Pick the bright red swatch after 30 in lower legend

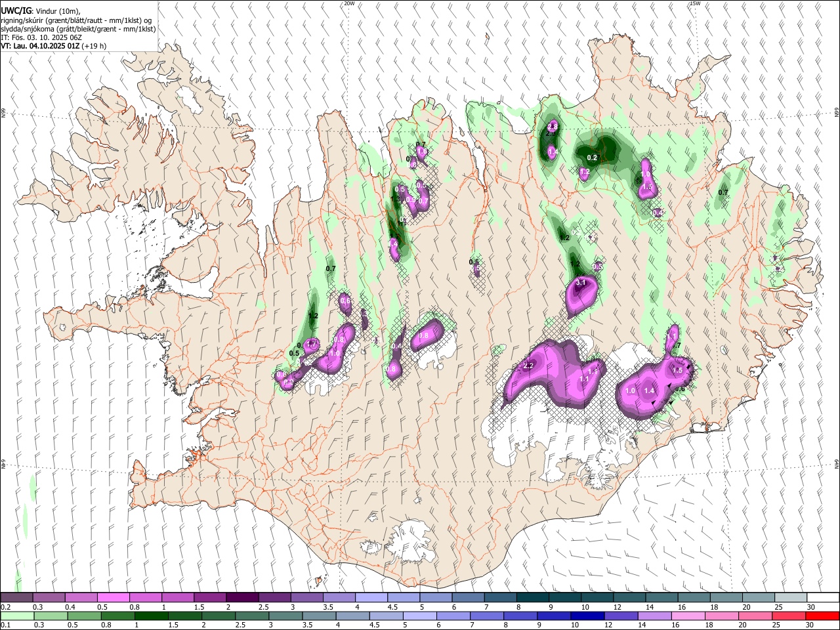pos(823,616)
